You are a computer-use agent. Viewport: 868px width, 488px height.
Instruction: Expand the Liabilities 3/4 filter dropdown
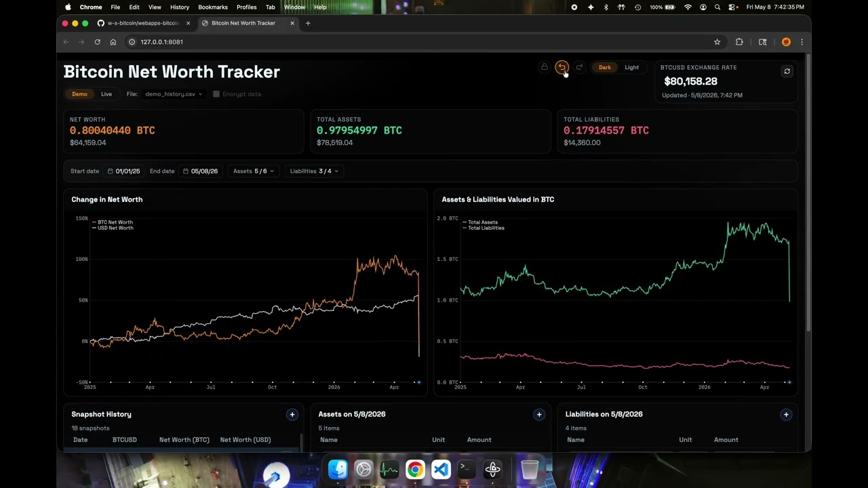coord(314,171)
